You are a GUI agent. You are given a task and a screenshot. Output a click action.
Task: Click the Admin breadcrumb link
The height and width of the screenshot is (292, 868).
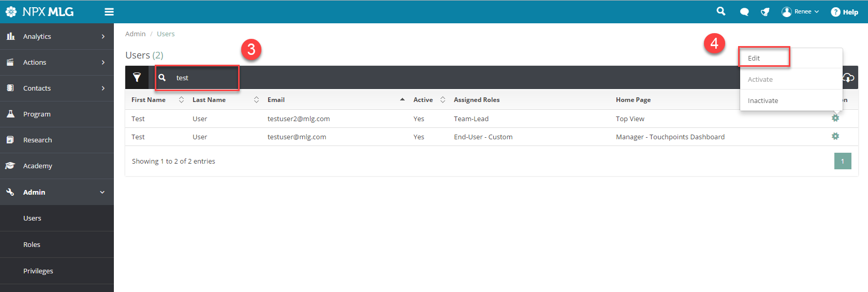click(135, 34)
